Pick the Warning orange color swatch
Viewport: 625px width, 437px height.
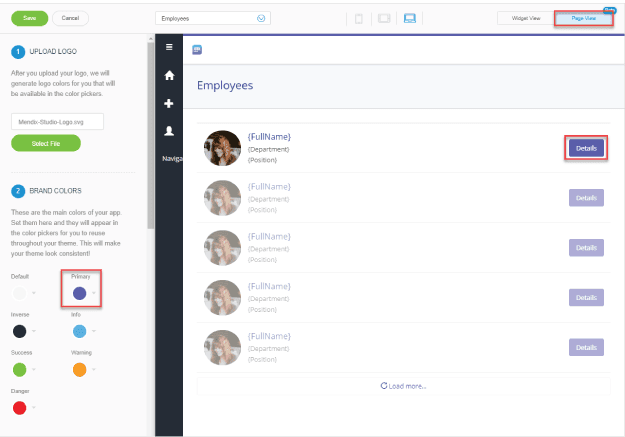coord(79,369)
